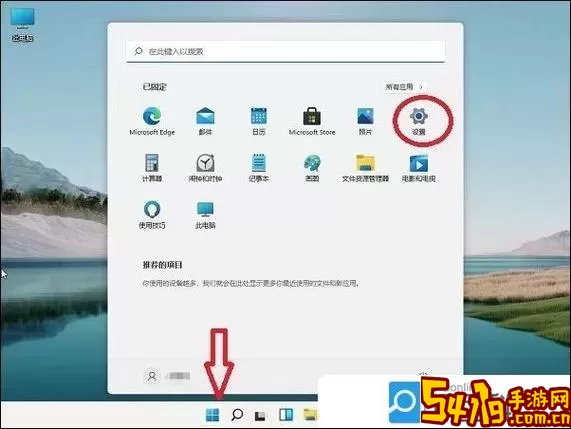Viewport: 571px width, 429px height.
Task: Open Movies & TV (电影和电视)
Action: (x=419, y=168)
